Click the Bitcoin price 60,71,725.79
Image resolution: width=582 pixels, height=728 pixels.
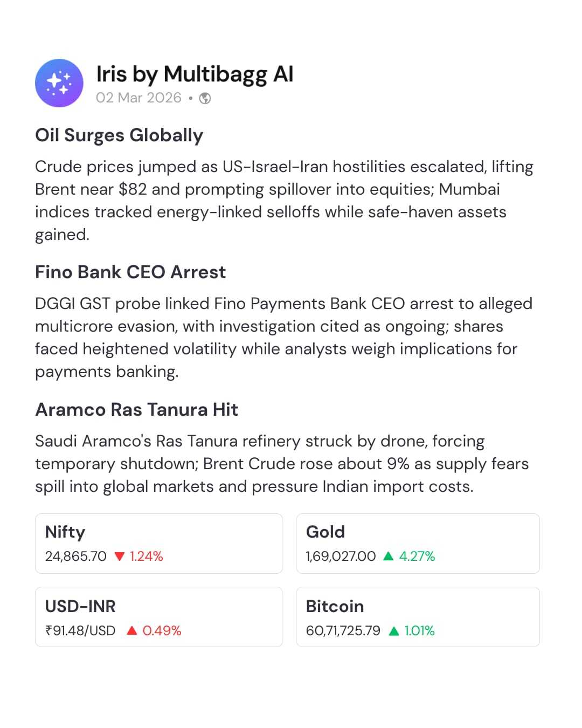(x=343, y=631)
